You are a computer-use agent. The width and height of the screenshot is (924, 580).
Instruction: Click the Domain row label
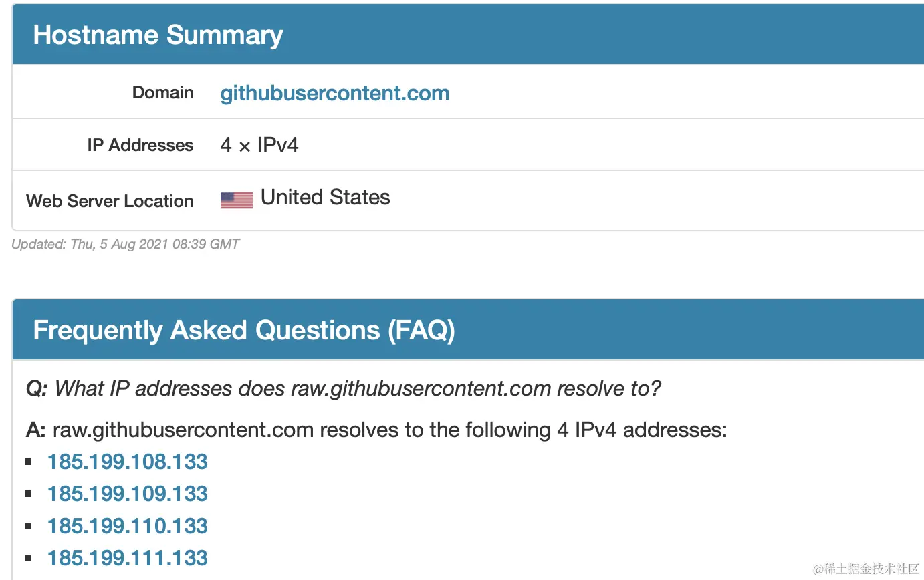tap(162, 93)
